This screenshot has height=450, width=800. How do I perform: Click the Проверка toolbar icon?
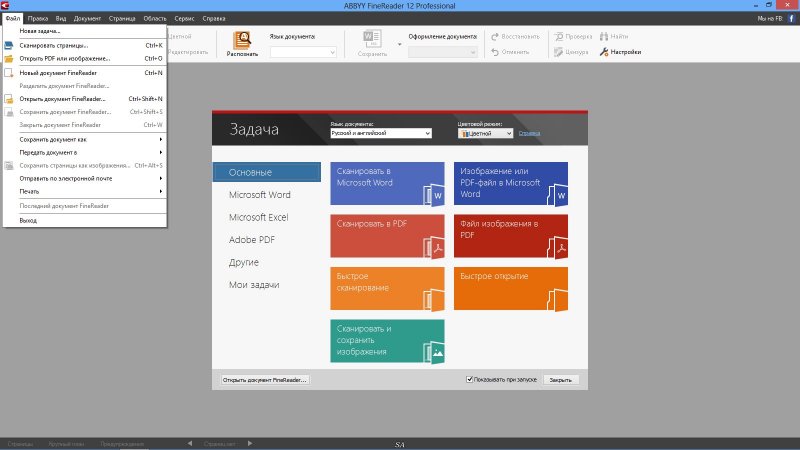pyautogui.click(x=559, y=37)
